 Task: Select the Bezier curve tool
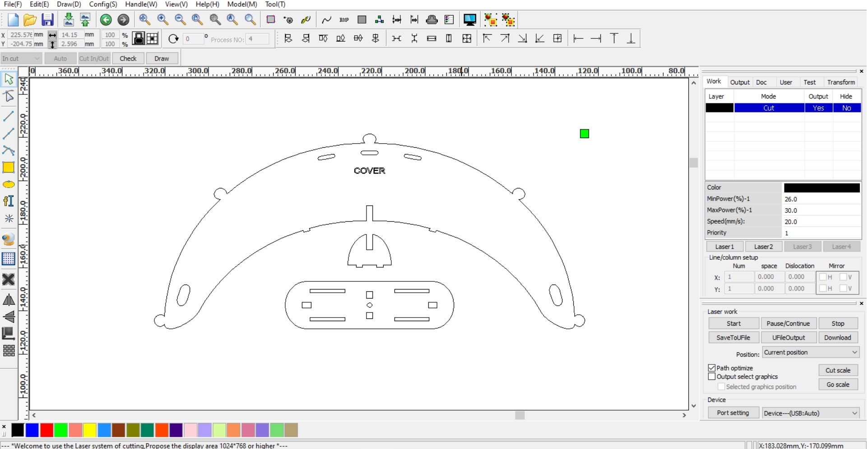9,150
